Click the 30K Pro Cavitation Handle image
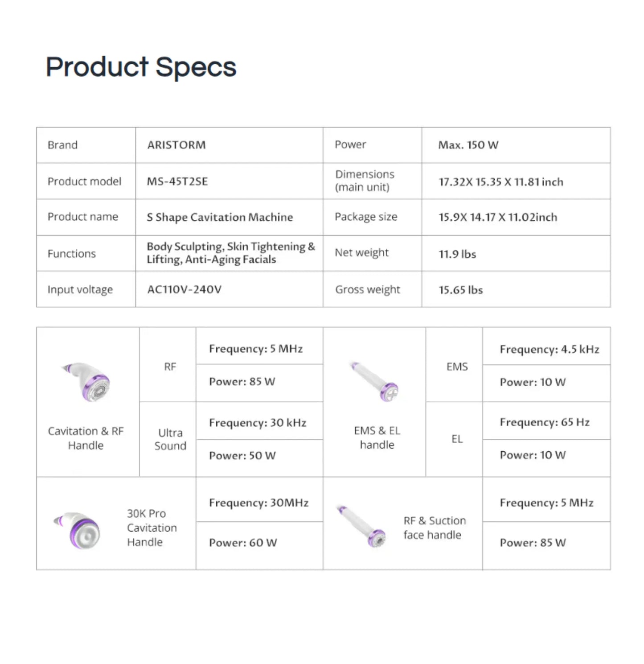This screenshot has width=644, height=664. tap(78, 531)
